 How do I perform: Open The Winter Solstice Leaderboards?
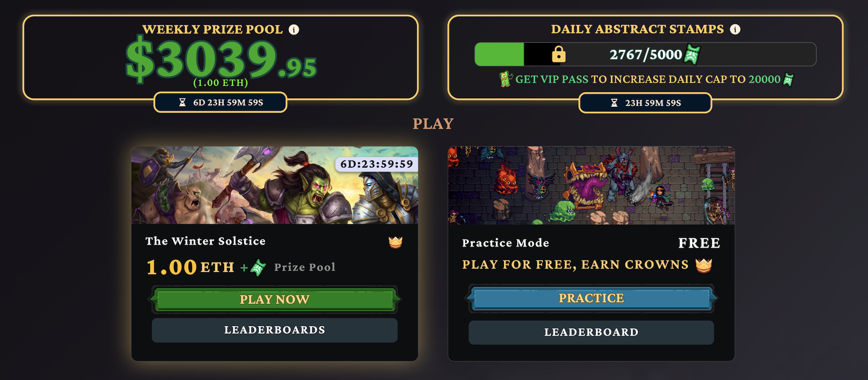click(x=275, y=330)
